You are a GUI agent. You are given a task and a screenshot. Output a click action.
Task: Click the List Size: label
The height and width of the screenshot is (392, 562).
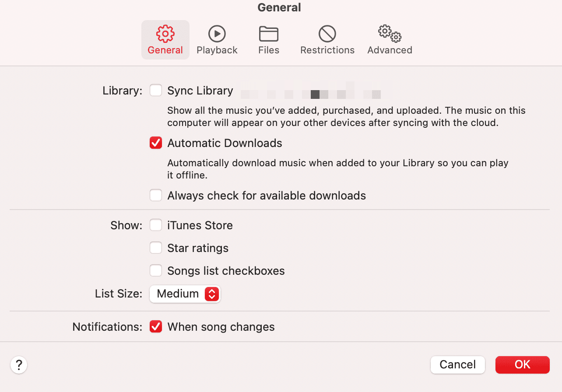click(x=119, y=294)
